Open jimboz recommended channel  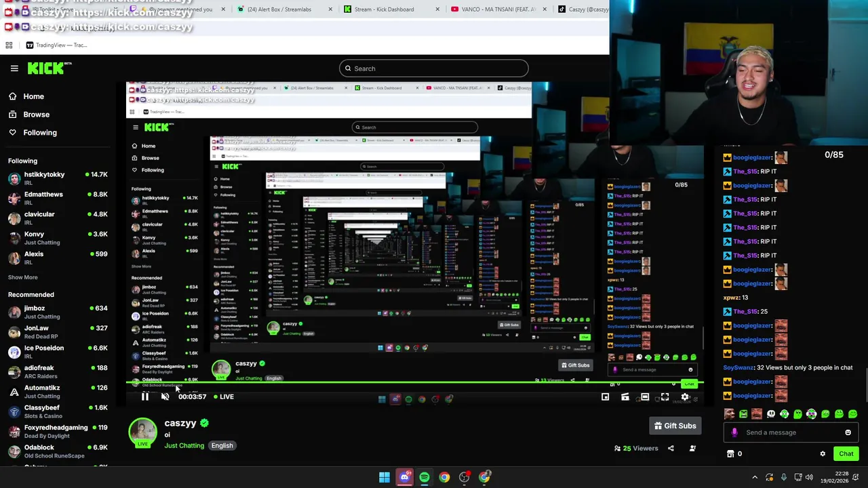point(58,312)
